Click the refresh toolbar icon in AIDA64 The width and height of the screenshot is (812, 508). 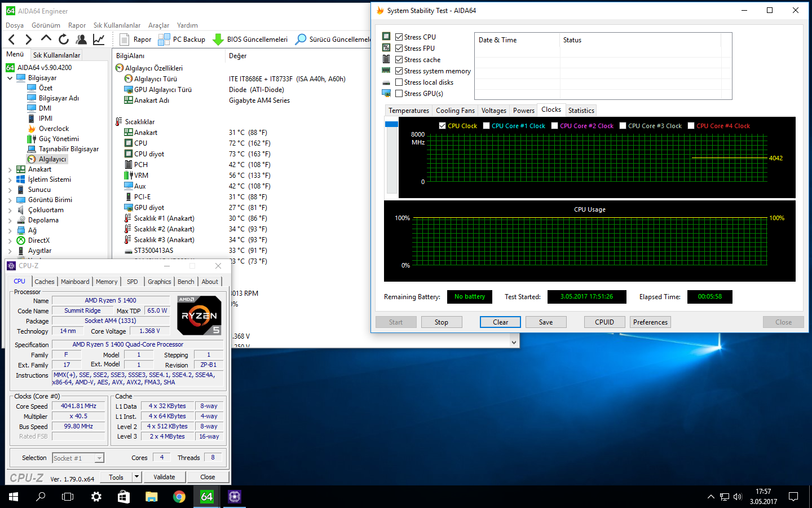click(x=64, y=39)
